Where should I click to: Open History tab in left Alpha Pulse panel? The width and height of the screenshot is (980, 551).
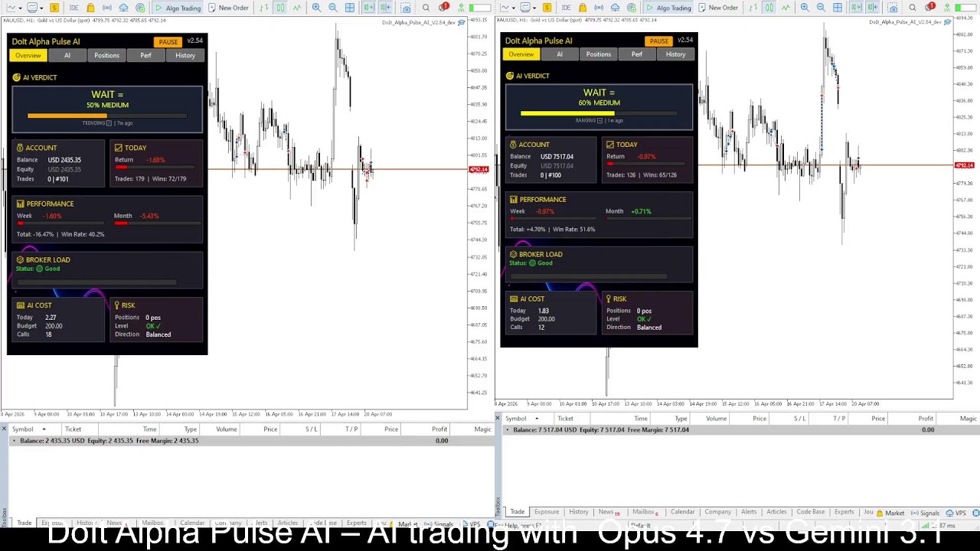(x=185, y=55)
